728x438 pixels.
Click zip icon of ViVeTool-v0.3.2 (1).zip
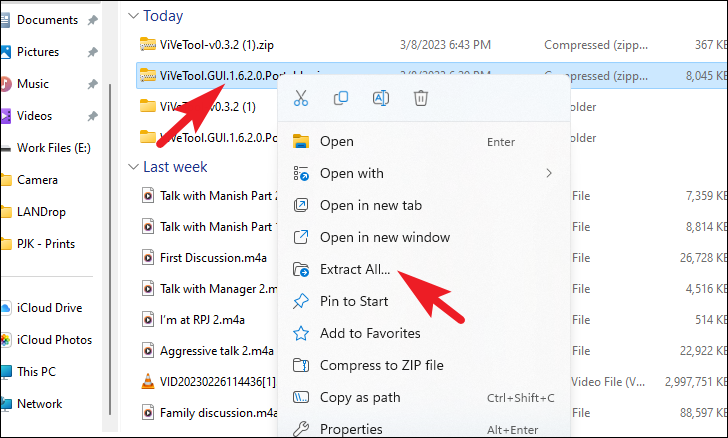coord(148,45)
